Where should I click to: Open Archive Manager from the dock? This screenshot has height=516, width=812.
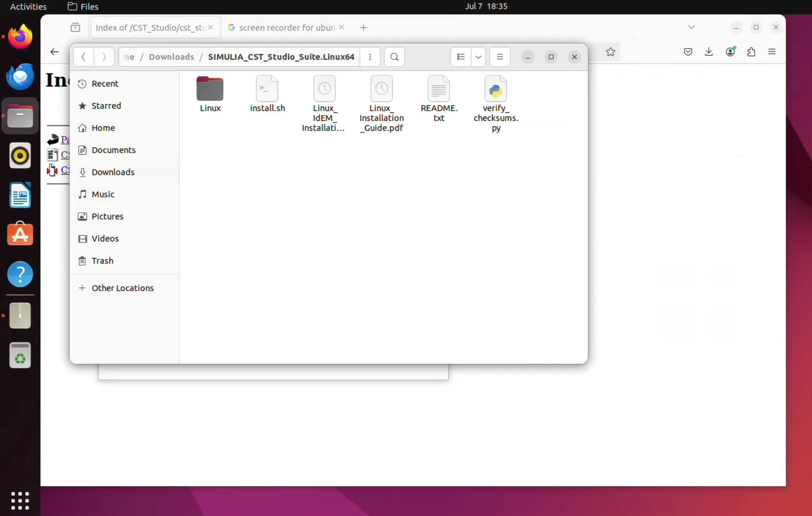(20, 316)
